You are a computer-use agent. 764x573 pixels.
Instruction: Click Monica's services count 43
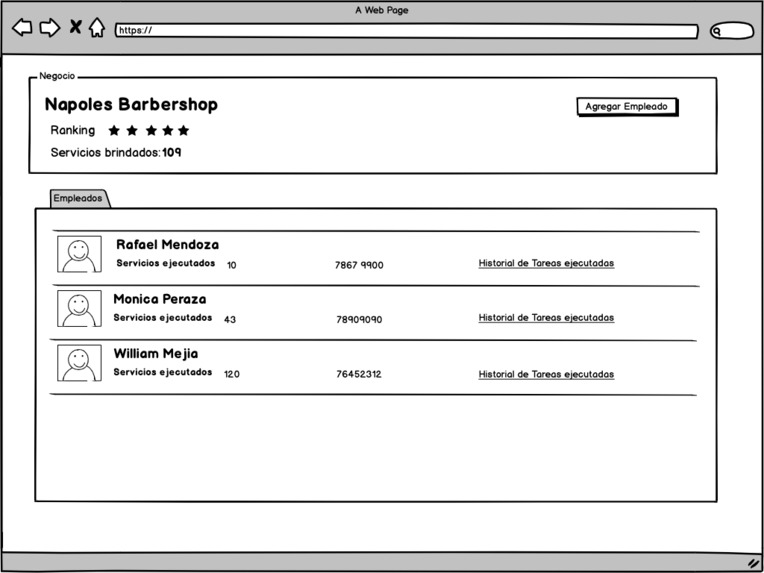230,320
